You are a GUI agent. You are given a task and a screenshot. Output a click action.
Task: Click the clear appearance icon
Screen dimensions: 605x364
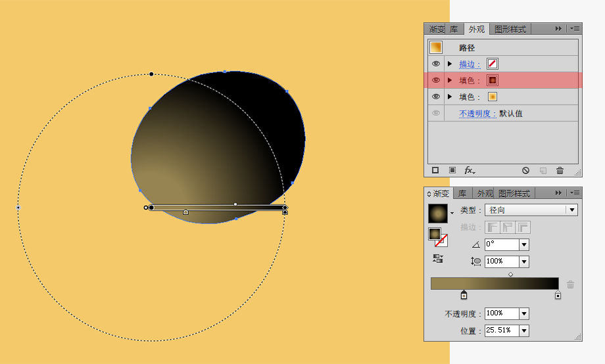pos(525,170)
